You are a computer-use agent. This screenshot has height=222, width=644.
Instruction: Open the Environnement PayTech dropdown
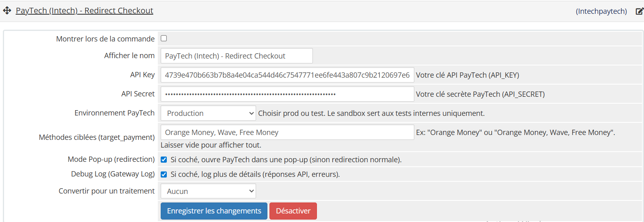[x=208, y=113]
